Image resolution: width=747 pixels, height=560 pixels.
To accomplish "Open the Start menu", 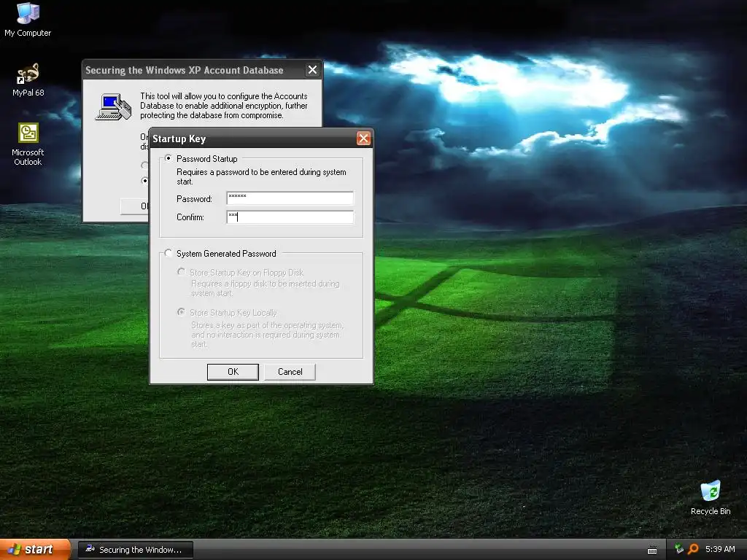I will [35, 550].
